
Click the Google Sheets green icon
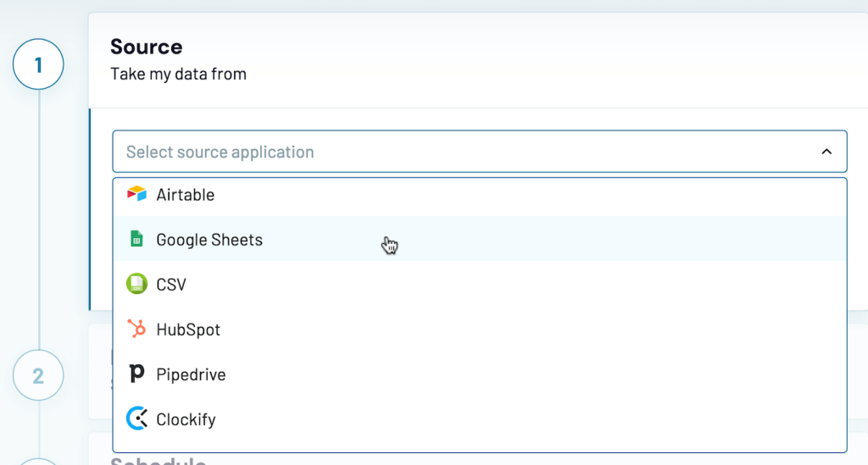[136, 239]
